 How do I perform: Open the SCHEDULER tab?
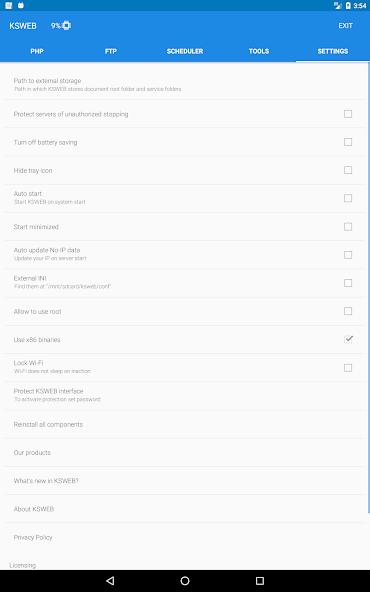[185, 51]
